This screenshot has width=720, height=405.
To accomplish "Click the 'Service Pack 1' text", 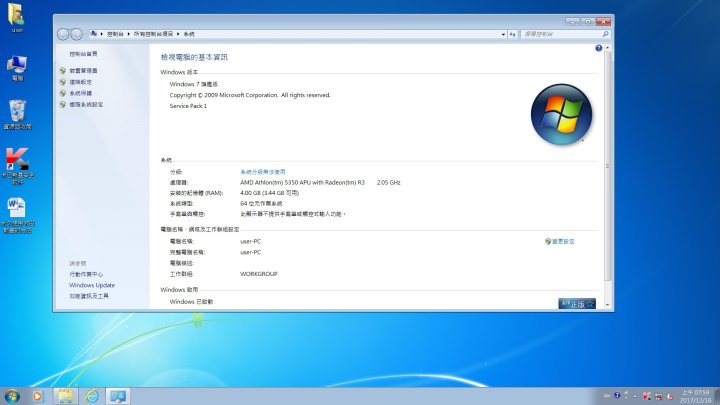I will (x=188, y=106).
